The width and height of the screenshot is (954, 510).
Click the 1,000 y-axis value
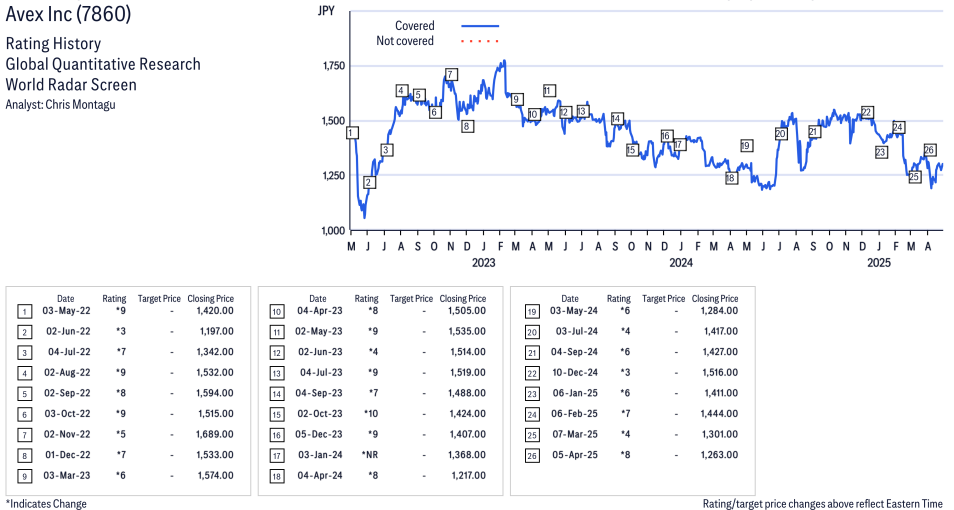tap(333, 231)
